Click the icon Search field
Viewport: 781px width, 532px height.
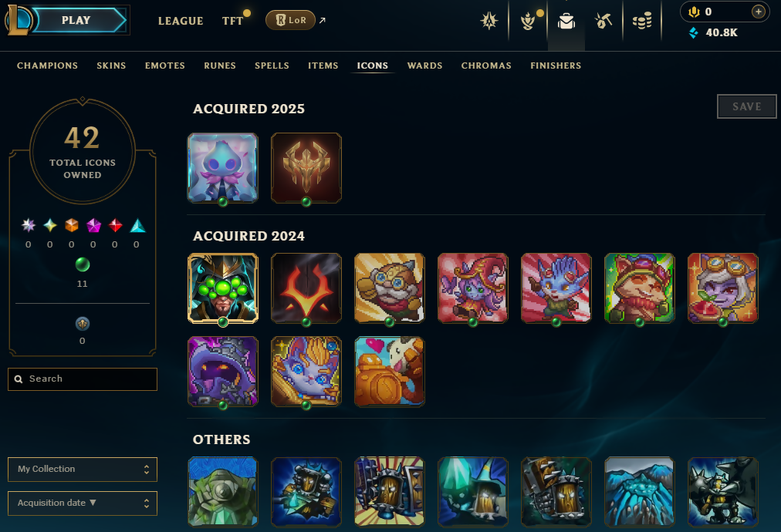[82, 379]
